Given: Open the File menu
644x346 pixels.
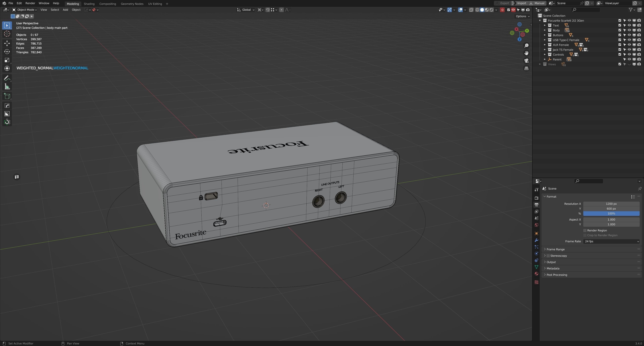Looking at the screenshot, I should 11,3.
